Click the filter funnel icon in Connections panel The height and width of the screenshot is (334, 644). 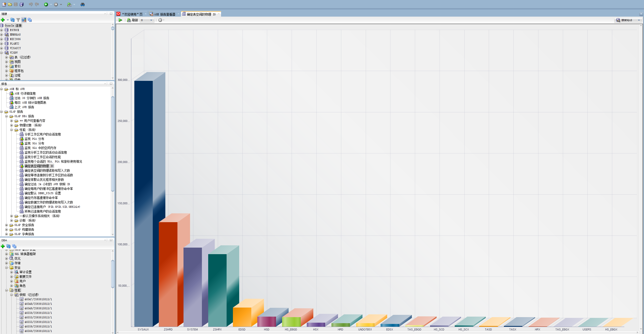[x=18, y=20]
